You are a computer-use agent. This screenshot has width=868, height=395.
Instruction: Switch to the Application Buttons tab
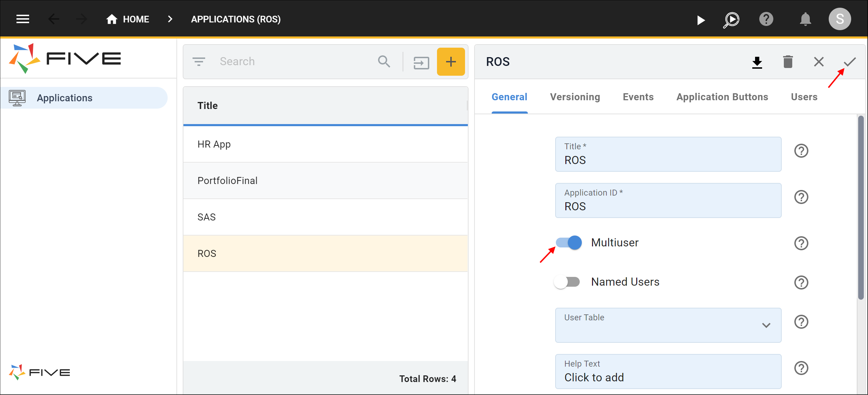click(x=722, y=97)
